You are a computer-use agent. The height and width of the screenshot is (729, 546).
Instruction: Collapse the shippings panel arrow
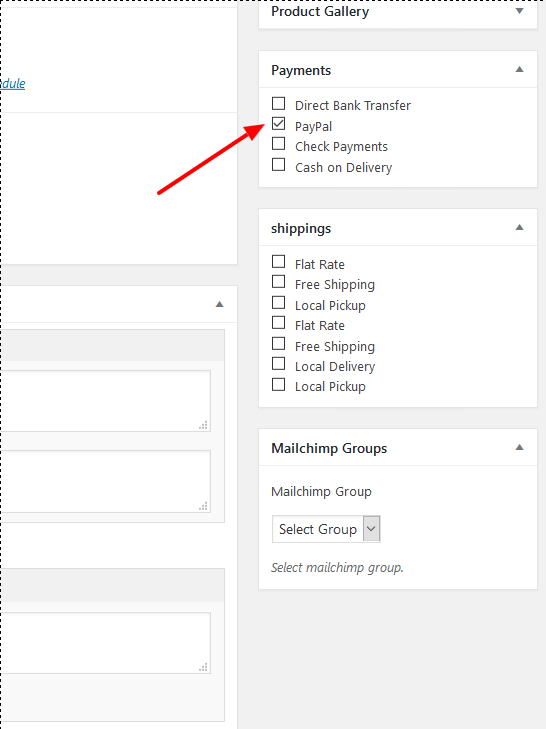pyautogui.click(x=519, y=227)
